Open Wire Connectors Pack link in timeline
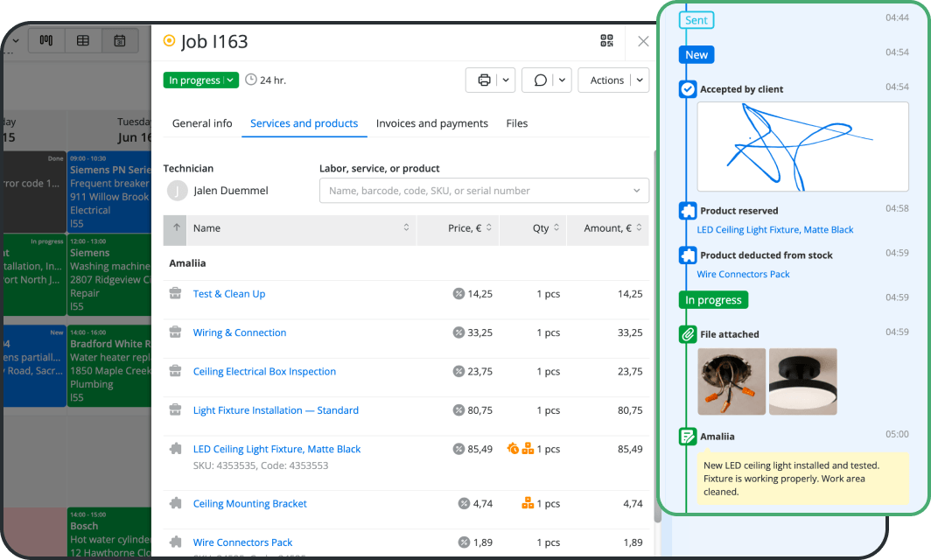This screenshot has height=560, width=931. click(x=743, y=275)
